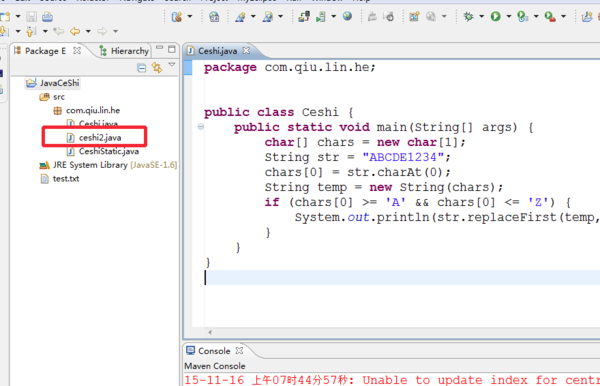600x386 pixels.
Task: Click the web browser globe icon
Action: pyautogui.click(x=347, y=16)
